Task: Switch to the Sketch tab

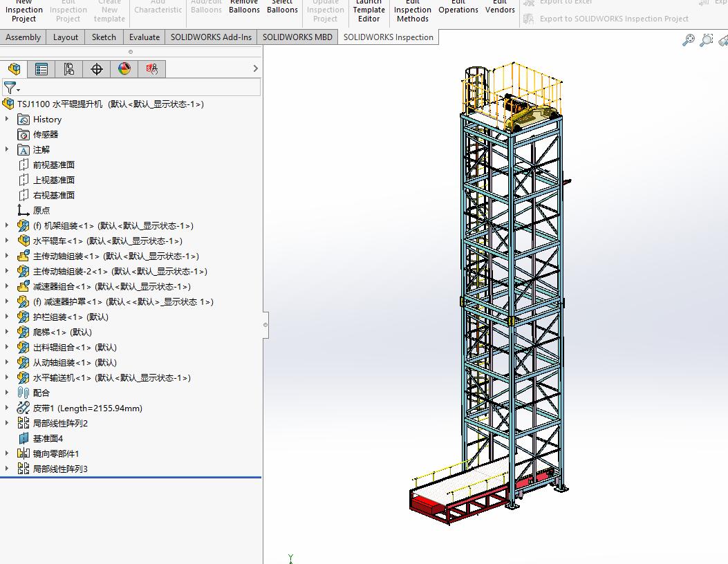Action: point(104,37)
